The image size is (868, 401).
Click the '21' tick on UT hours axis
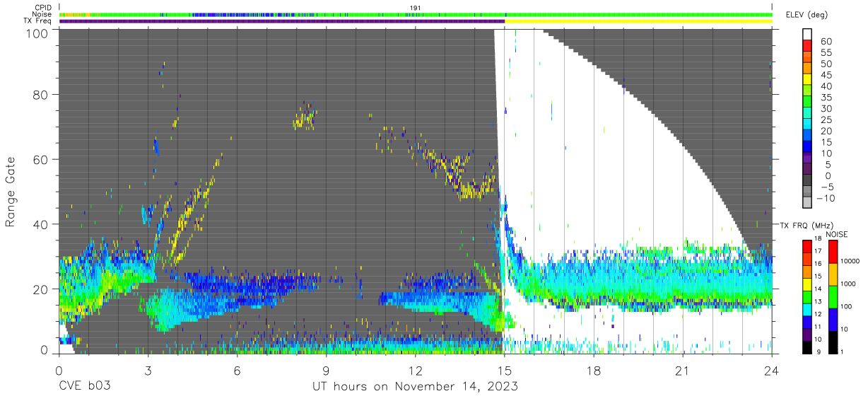682,370
